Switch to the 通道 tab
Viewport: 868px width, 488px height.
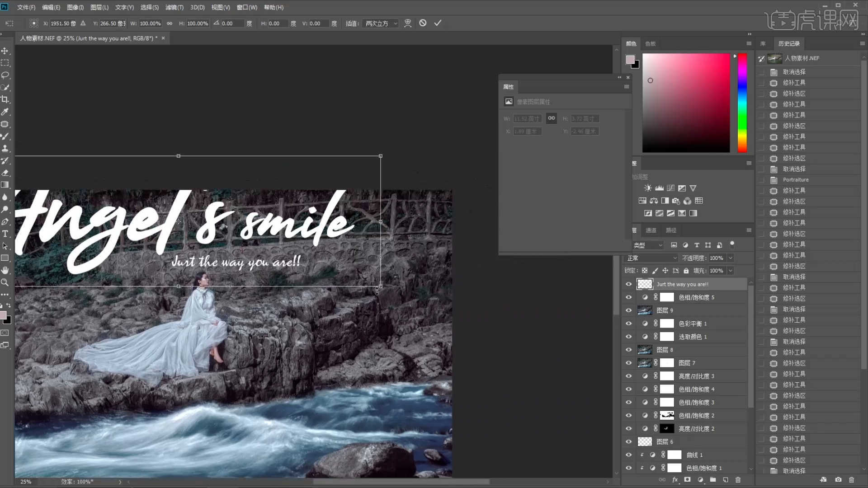pos(651,230)
